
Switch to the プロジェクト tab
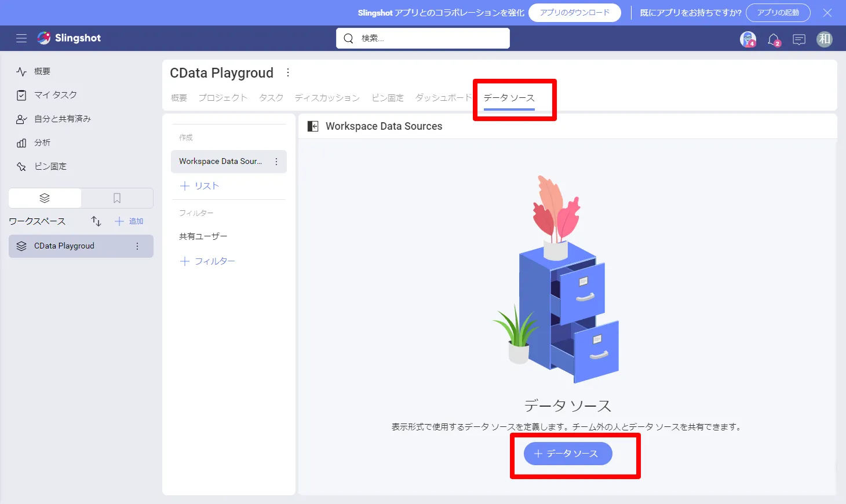click(x=223, y=98)
